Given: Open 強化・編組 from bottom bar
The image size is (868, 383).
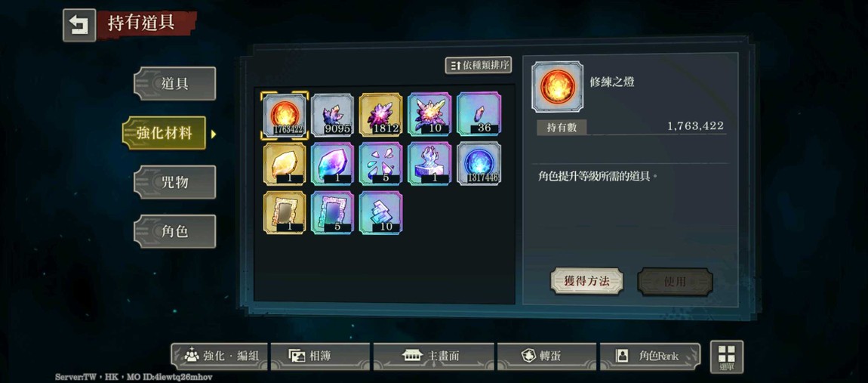Looking at the screenshot, I should [219, 357].
